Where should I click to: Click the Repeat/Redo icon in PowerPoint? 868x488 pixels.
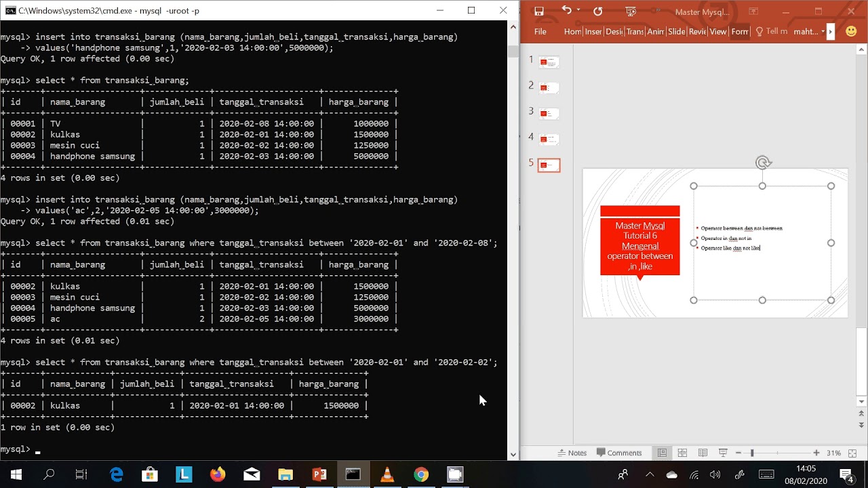[x=597, y=12]
